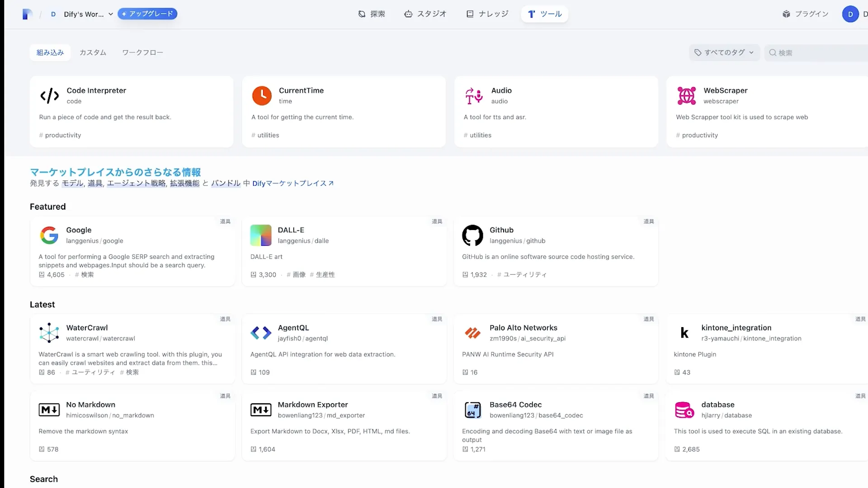Image resolution: width=868 pixels, height=488 pixels.
Task: Select the Github octocat icon
Action: (472, 235)
